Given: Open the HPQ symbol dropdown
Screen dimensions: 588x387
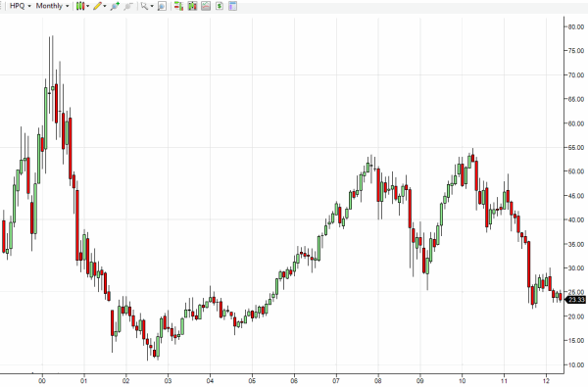Looking at the screenshot, I should click(x=21, y=6).
